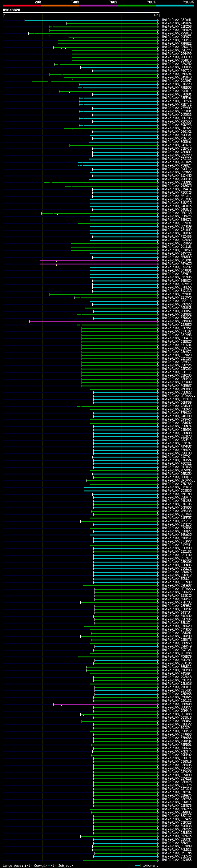This screenshot has width=197, height=868.
Task: Open the UniRef100_C1MZD6 hit
Action: click(x=176, y=27)
